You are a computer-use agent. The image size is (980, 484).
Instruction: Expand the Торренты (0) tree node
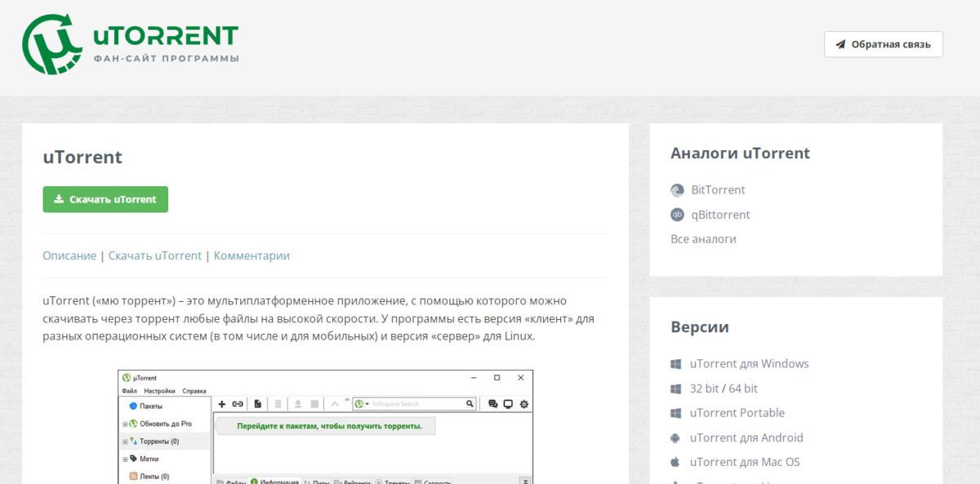click(x=125, y=442)
